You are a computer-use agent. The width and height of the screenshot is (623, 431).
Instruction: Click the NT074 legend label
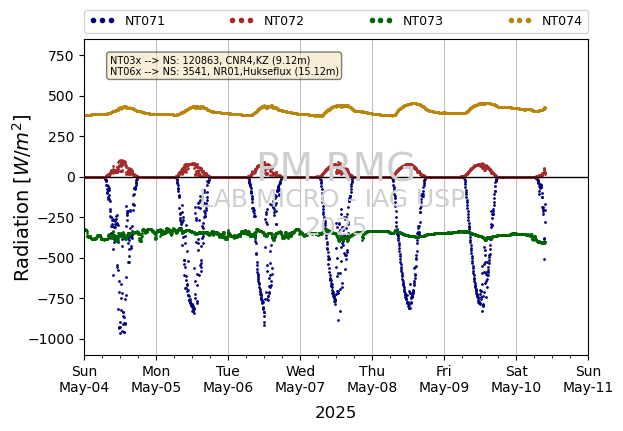point(562,21)
